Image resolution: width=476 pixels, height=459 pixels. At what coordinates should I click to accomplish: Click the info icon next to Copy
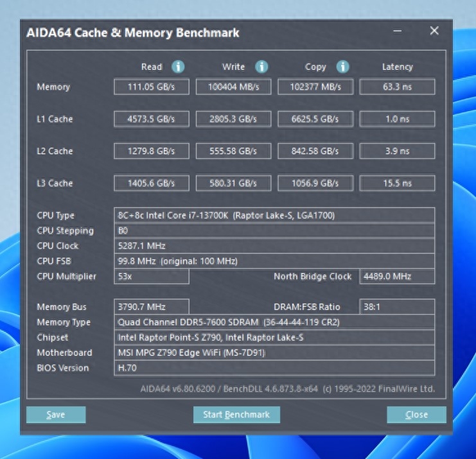(x=343, y=66)
